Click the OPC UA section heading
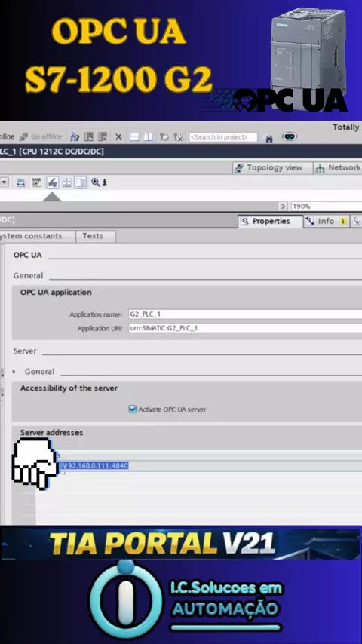The height and width of the screenshot is (644, 362). (x=28, y=255)
